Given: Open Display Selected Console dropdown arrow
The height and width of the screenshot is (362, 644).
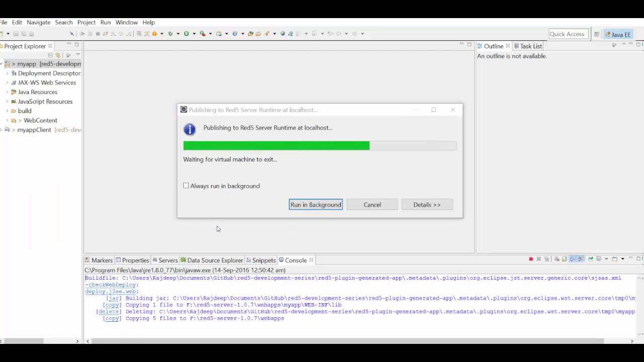Looking at the screenshot, I should [606, 259].
